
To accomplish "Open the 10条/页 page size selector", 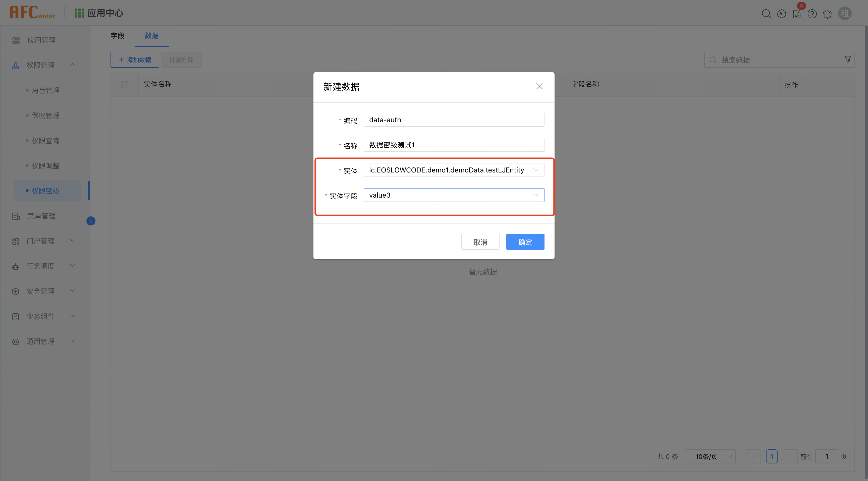I will click(710, 456).
